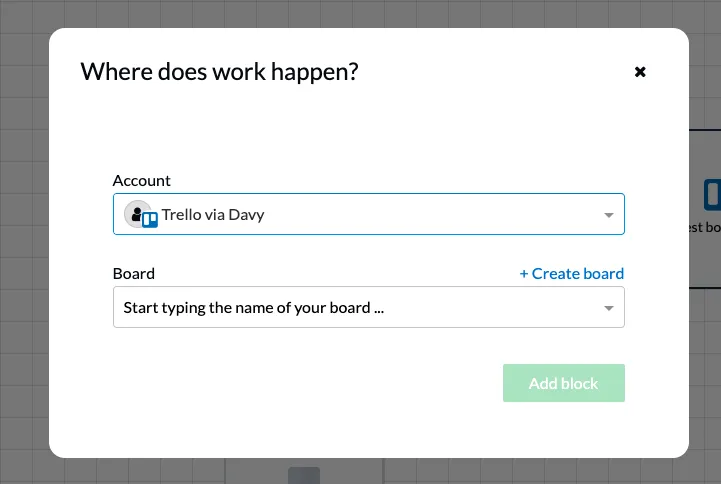Viewport: 721px width, 484px height.
Task: Focus the board name search field
Action: click(x=368, y=307)
